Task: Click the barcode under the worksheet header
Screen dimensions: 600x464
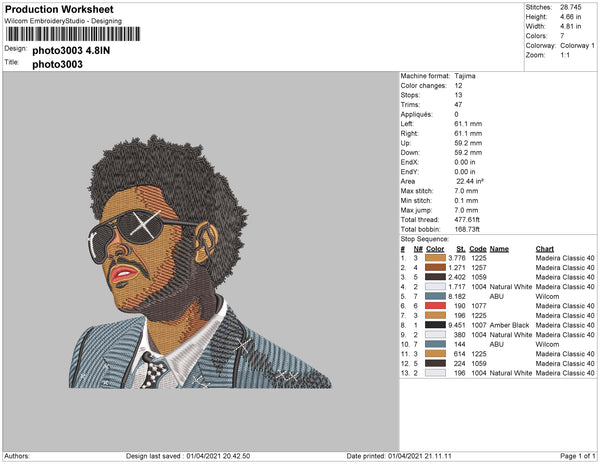Action: [73, 34]
